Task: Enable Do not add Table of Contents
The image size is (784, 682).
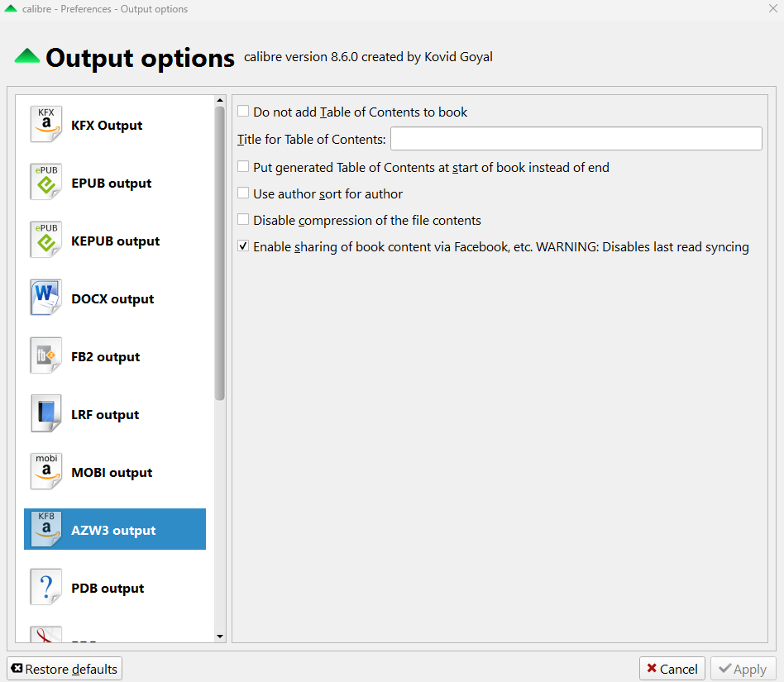Action: (243, 112)
